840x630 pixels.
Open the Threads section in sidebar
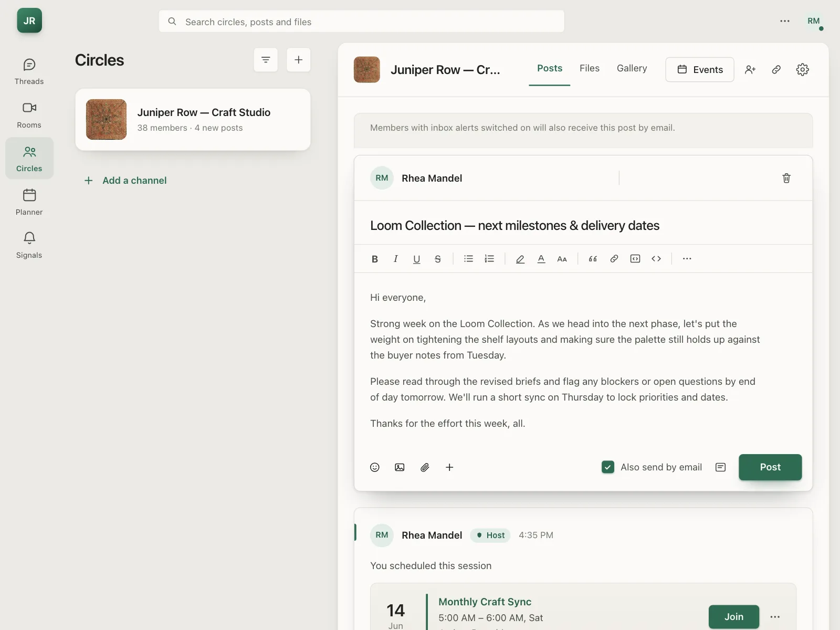pos(29,71)
